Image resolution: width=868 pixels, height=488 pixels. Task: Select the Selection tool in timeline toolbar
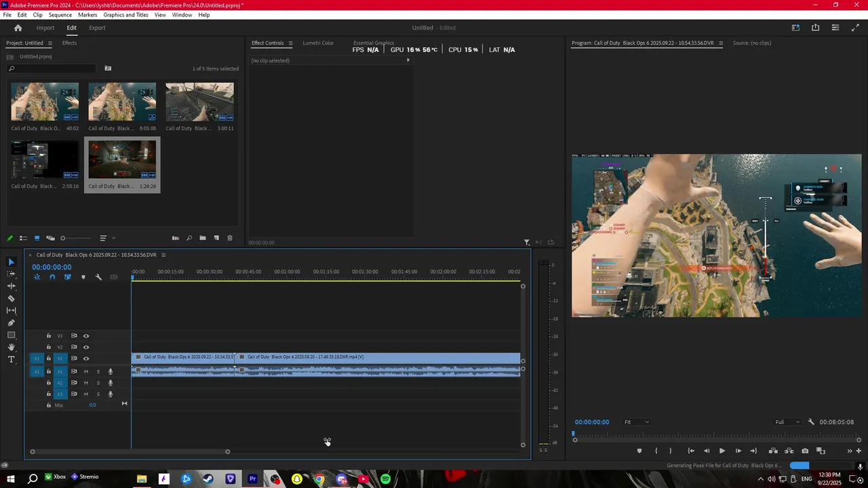pos(11,262)
